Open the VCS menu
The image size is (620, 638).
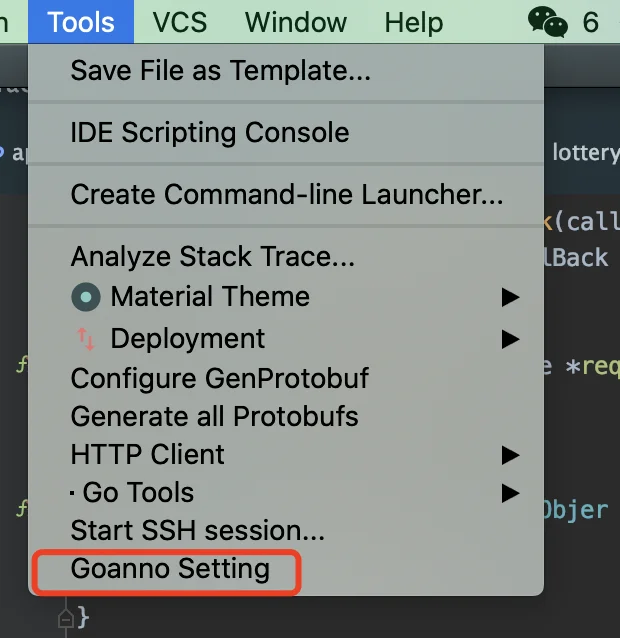[179, 22]
